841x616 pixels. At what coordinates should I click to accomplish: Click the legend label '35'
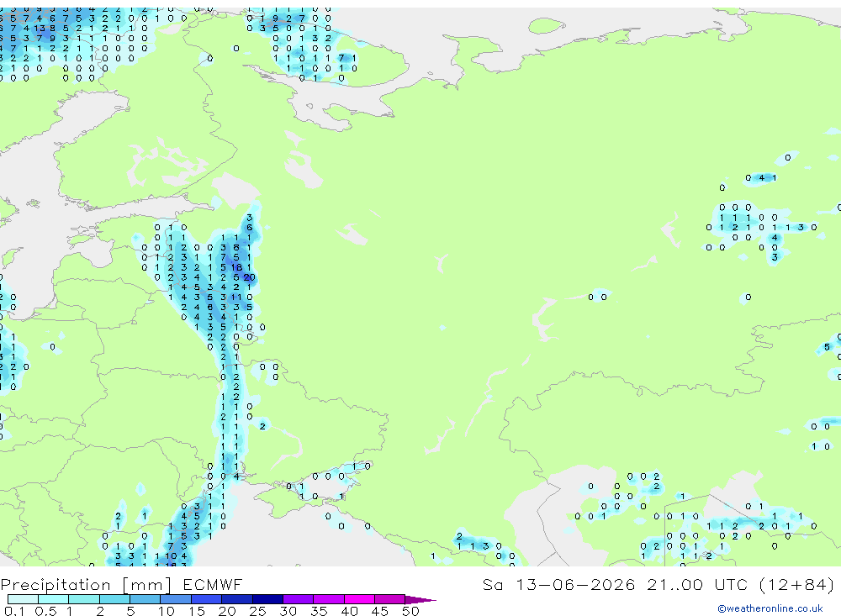click(x=319, y=611)
